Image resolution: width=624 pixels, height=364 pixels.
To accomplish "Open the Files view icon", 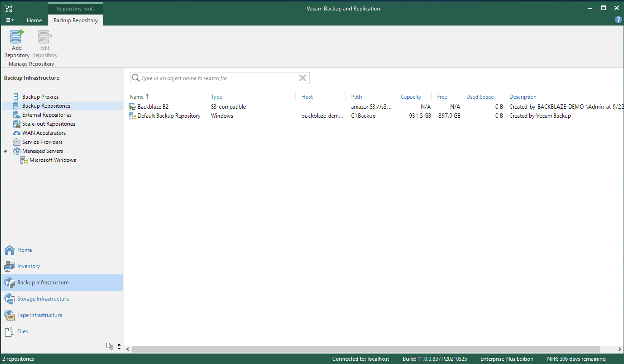I will 10,331.
